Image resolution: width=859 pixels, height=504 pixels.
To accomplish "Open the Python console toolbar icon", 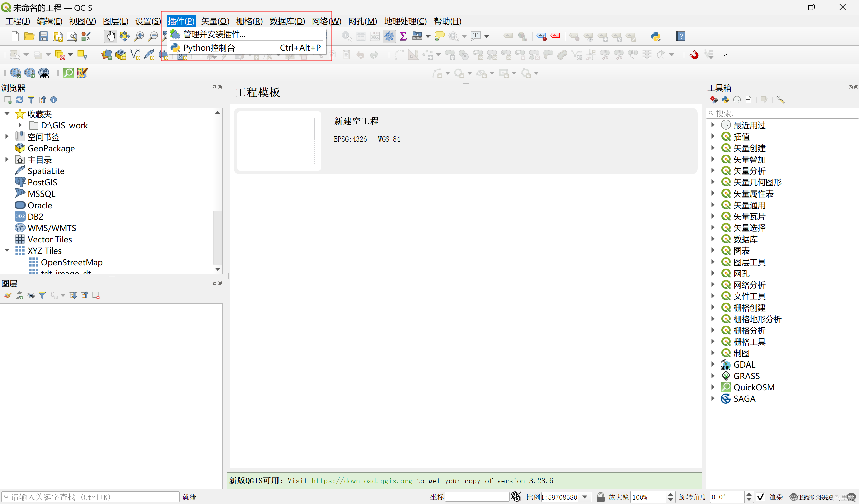I will point(655,36).
